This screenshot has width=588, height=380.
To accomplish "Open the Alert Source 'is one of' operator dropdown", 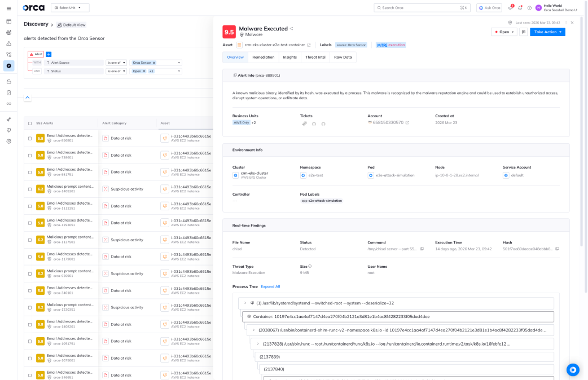I will pos(116,63).
